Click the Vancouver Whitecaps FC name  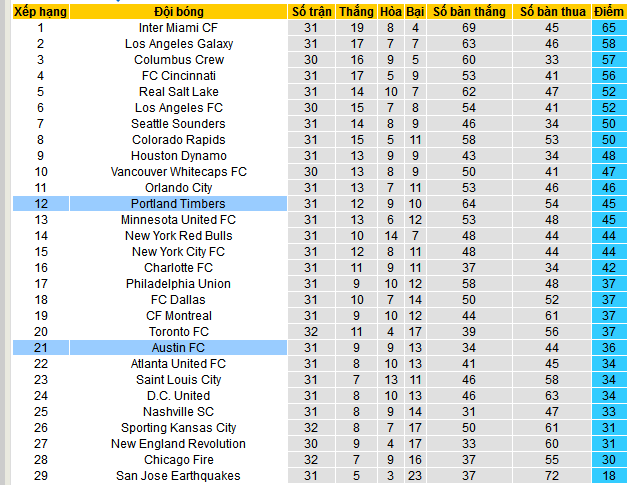[178, 172]
